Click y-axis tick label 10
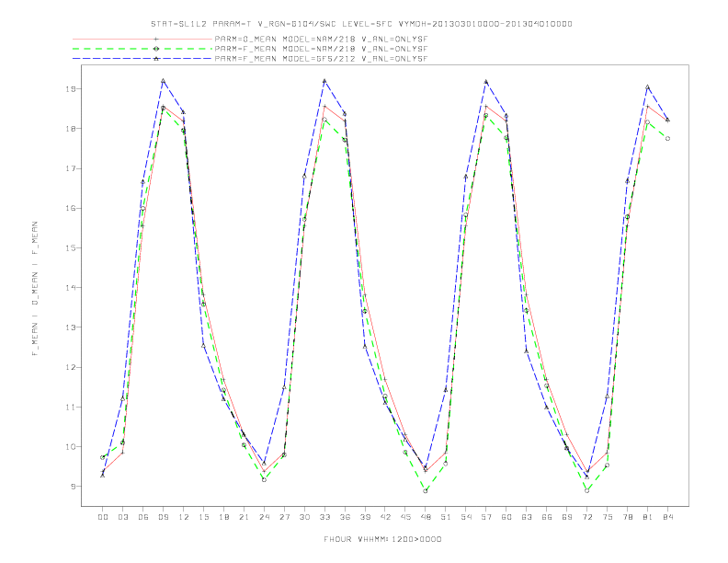Screen dimensions: 728x563 click(71, 447)
